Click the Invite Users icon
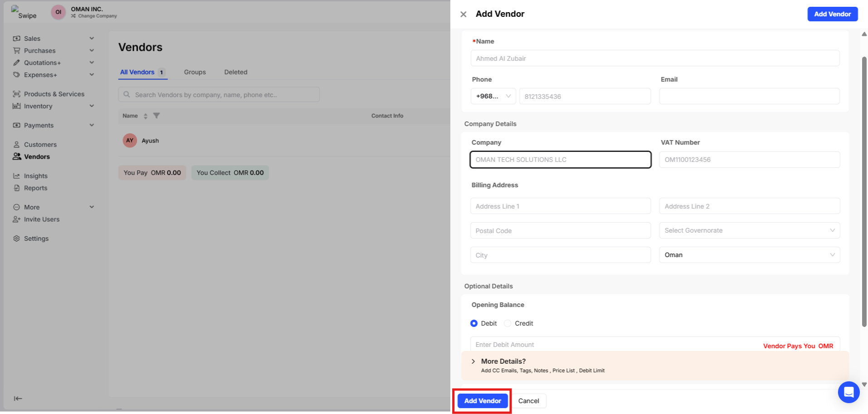The height and width of the screenshot is (414, 868). click(17, 219)
